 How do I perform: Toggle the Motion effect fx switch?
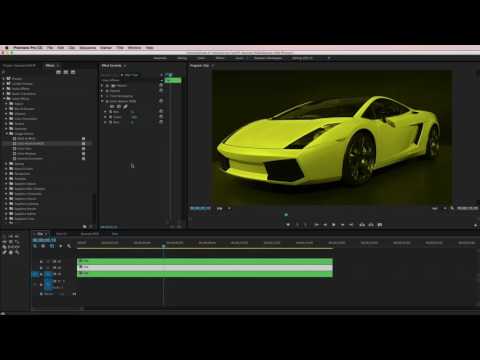point(107,86)
